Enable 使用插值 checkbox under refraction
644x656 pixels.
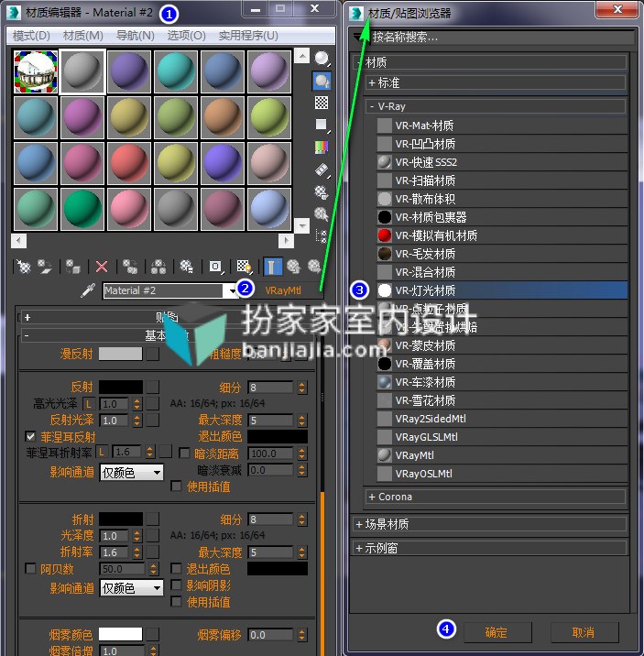tap(176, 602)
